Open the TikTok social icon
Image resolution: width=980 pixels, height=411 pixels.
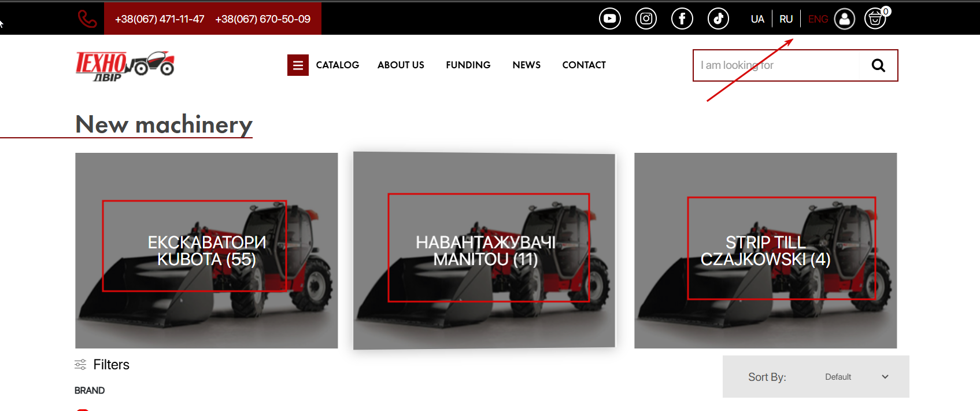coord(719,19)
